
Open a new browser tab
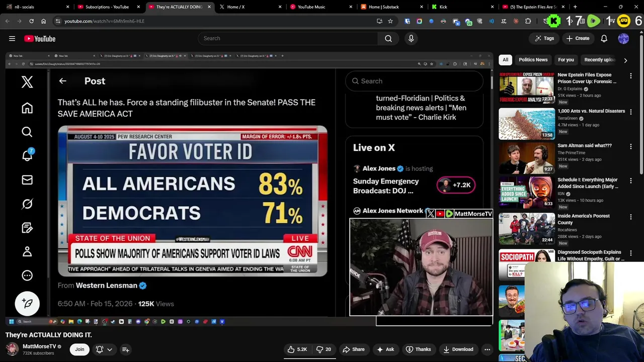tap(575, 7)
